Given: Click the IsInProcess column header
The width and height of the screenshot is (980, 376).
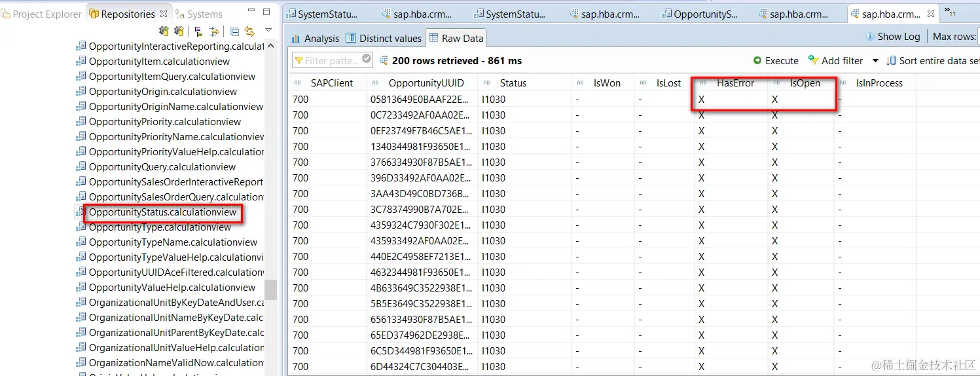Looking at the screenshot, I should 875,83.
